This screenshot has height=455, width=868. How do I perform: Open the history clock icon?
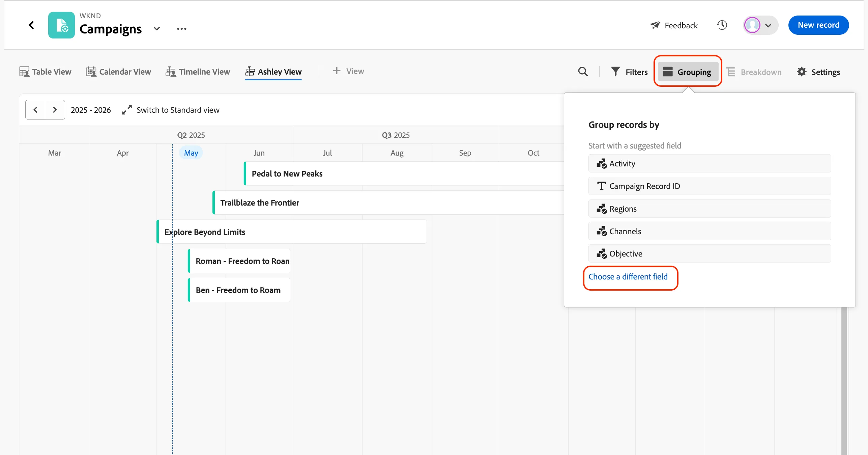pyautogui.click(x=722, y=25)
